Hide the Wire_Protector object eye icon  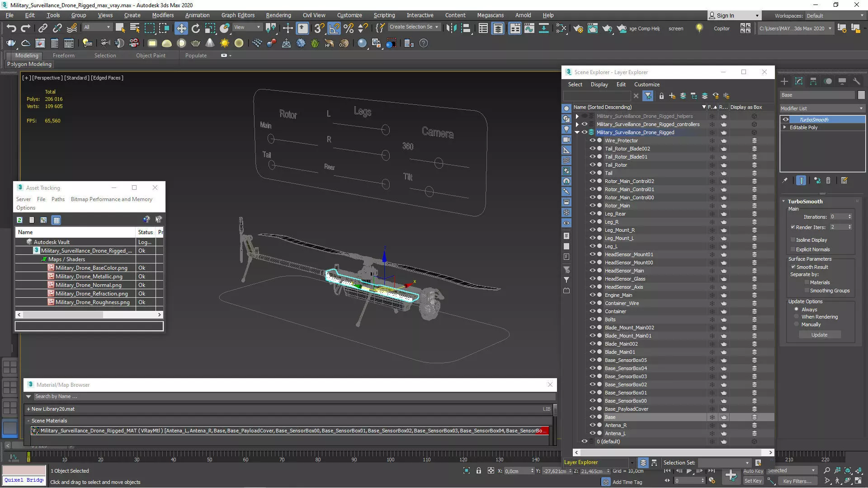[x=592, y=141]
